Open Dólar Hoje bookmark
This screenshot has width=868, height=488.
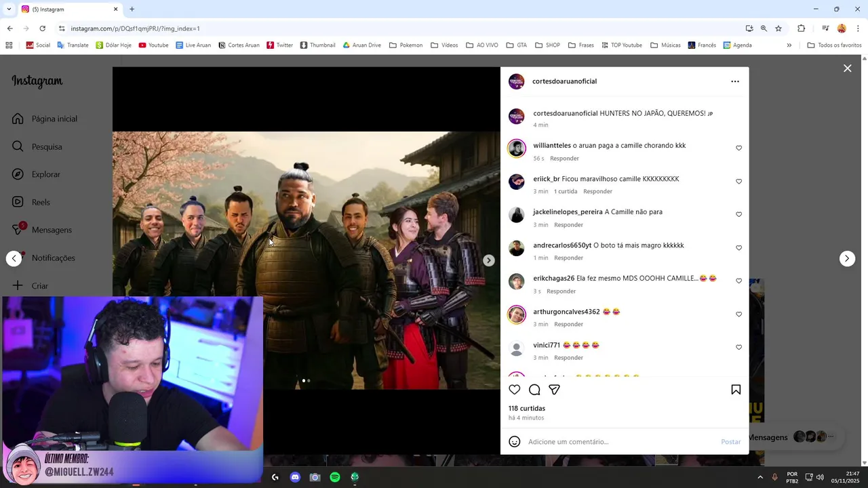[113, 45]
